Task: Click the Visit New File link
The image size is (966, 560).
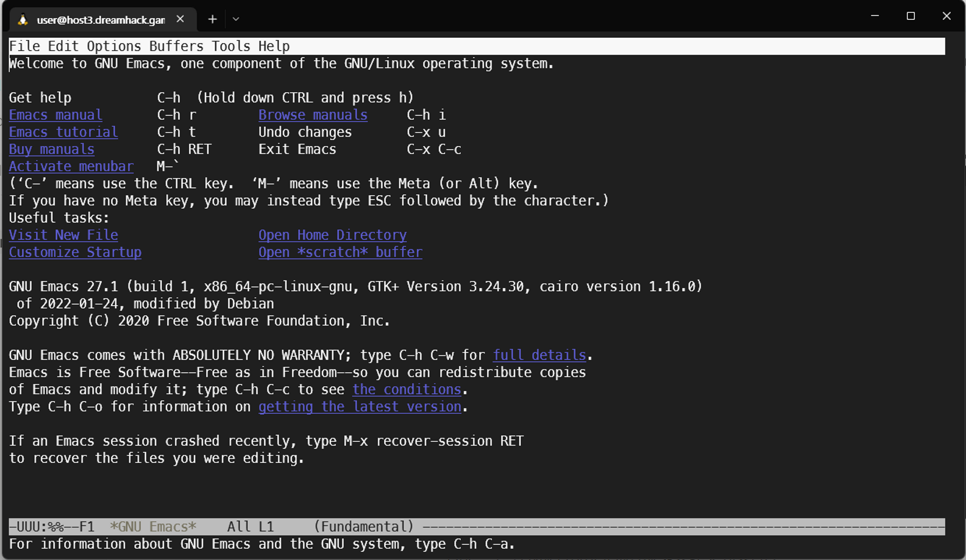Action: (x=63, y=235)
